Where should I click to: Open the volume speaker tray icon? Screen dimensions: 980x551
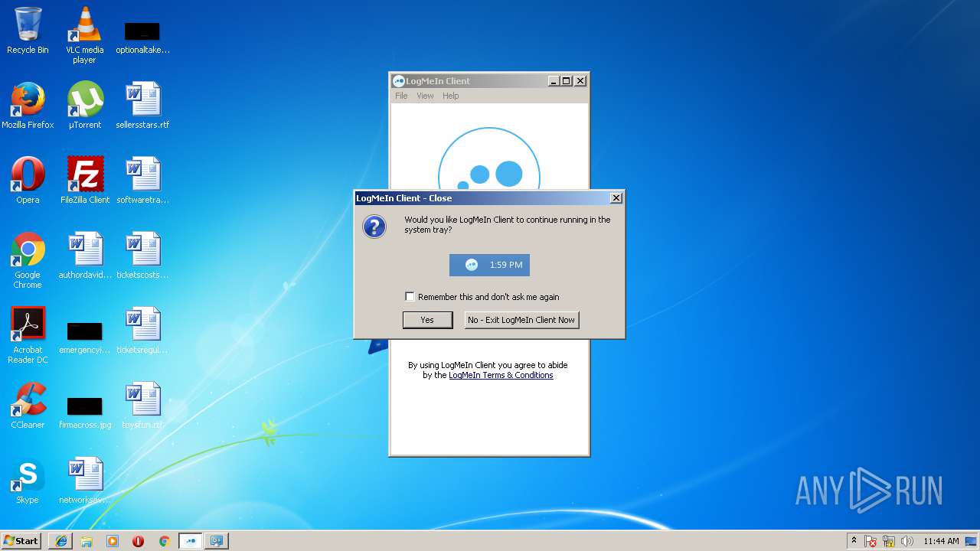pyautogui.click(x=907, y=541)
